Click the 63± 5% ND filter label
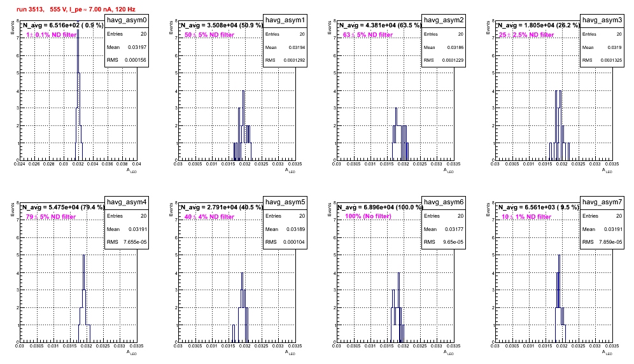This screenshot has height=364, width=634. (368, 35)
